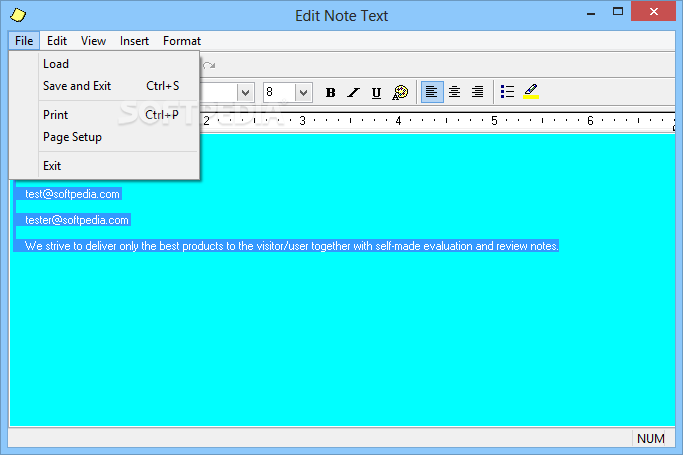Click the 'We strive to deliver' sentence
Image resolution: width=683 pixels, height=455 pixels.
[x=291, y=246]
